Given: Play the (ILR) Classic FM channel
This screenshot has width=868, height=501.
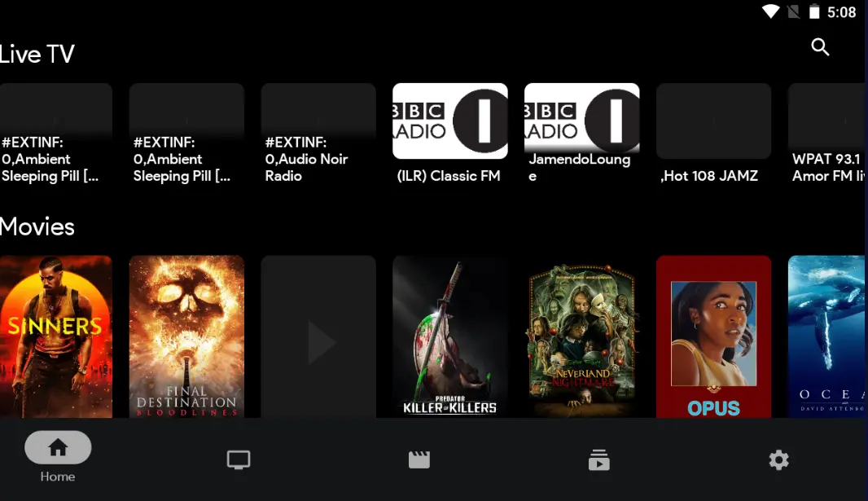Looking at the screenshot, I should point(450,134).
